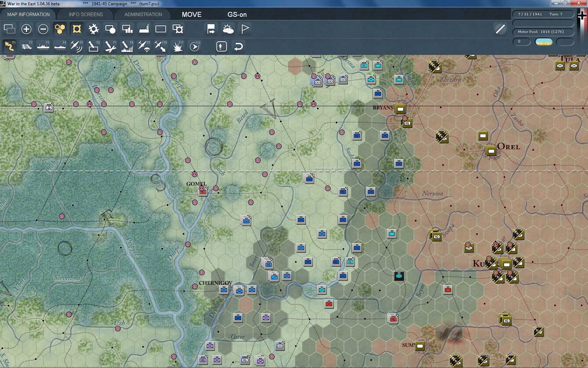Select Air recon mode (F5)
This screenshot has height=368, width=588.
(77, 46)
